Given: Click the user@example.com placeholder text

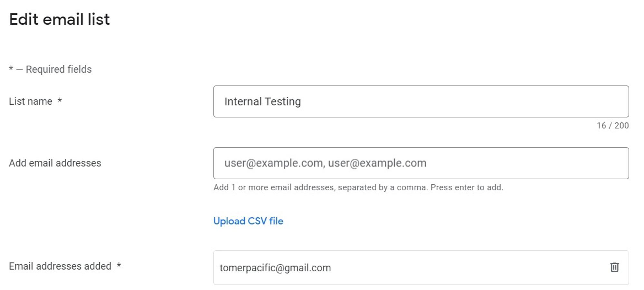Looking at the screenshot, I should point(325,163).
